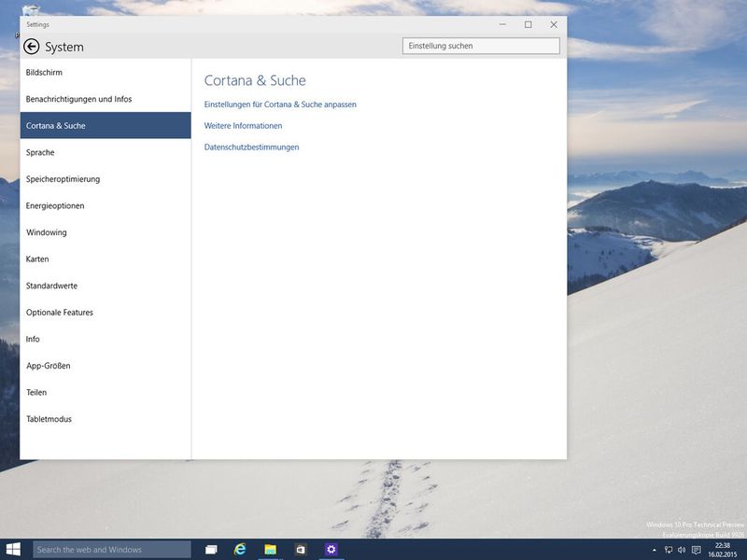
Task: Open the Windows Start button
Action: point(13,550)
